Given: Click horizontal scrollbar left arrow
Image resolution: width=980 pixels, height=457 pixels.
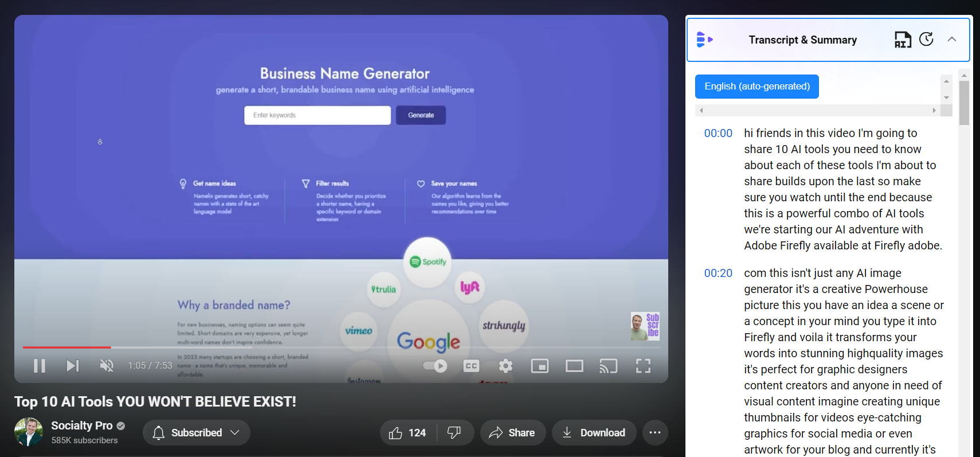Looking at the screenshot, I should [x=701, y=110].
